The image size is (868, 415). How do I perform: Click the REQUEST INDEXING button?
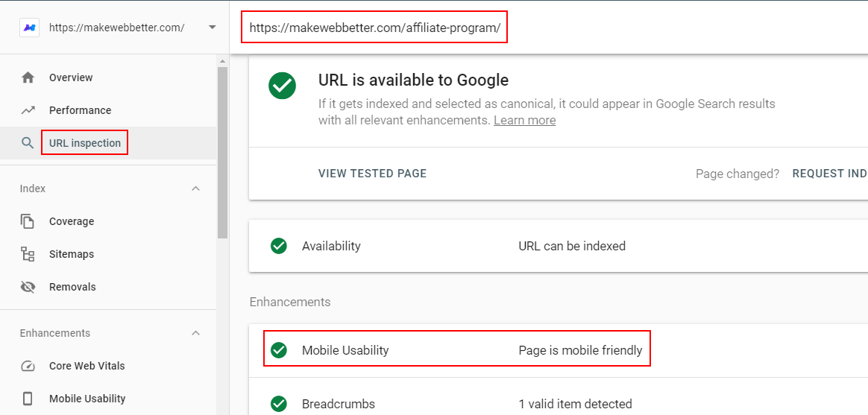tap(830, 173)
